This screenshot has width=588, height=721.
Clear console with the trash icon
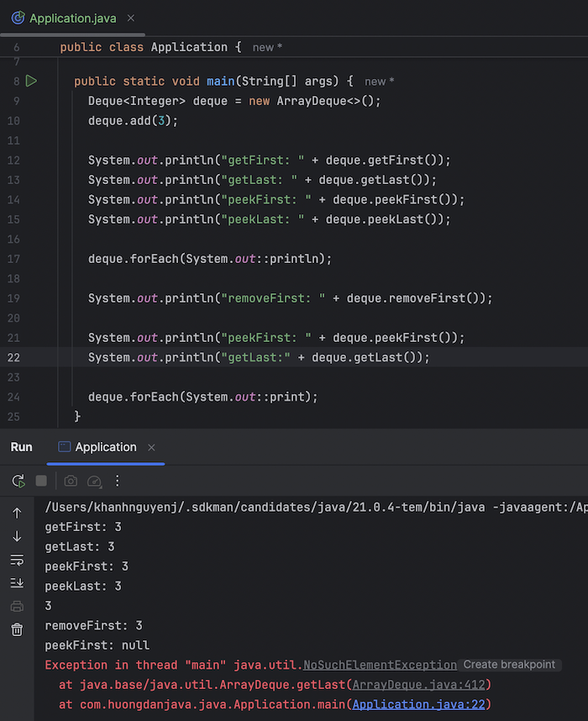(x=17, y=629)
